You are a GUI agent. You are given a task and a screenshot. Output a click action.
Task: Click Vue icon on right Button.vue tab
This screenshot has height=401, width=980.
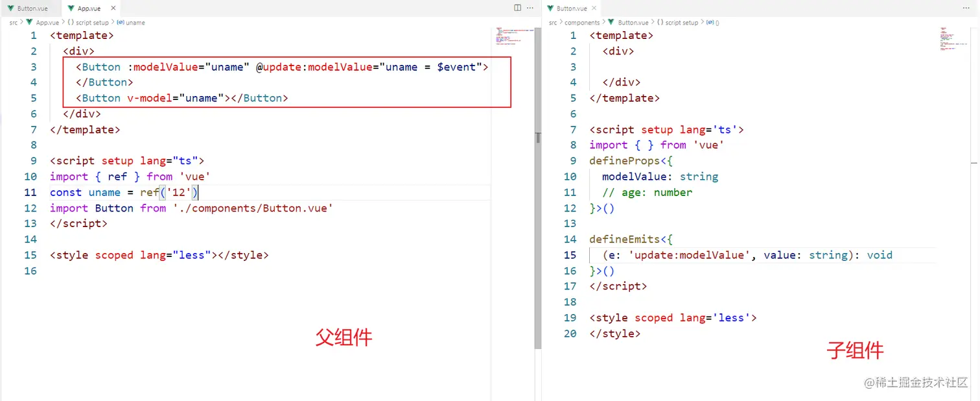pos(550,8)
